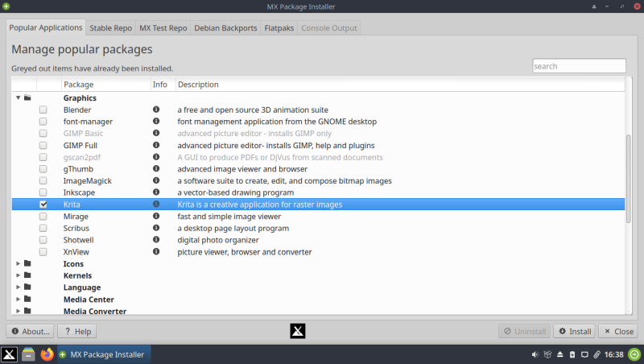
Task: Show Scribus package info
Action: tap(156, 228)
